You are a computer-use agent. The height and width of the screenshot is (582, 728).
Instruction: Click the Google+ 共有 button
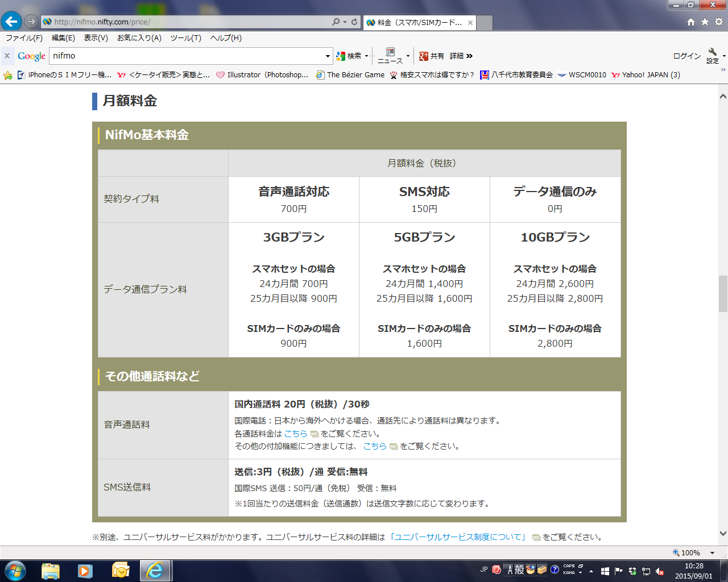point(432,56)
